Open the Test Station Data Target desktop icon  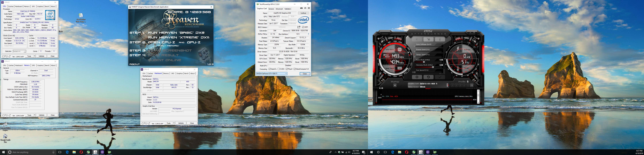point(81,18)
